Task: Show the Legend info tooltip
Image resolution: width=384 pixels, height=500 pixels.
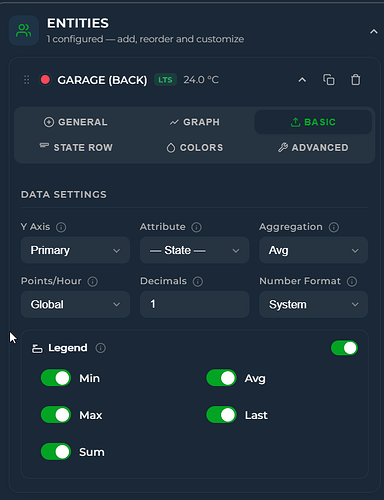Action: (x=100, y=348)
